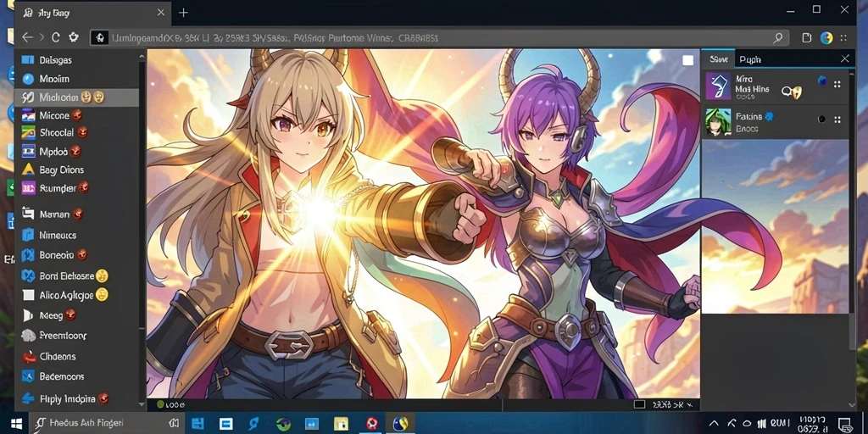Click the Miro purple avatar thumbnail
This screenshot has height=434, width=868.
pos(719,86)
